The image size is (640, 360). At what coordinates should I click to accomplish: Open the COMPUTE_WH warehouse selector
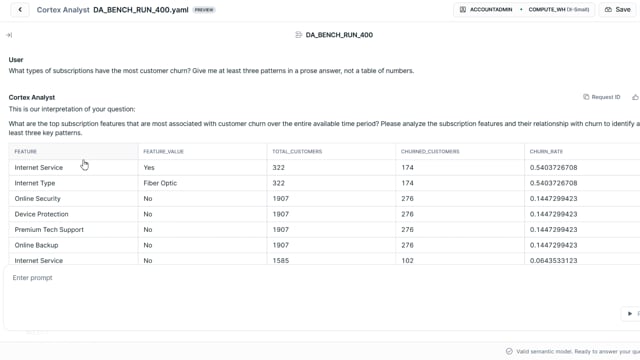558,9
